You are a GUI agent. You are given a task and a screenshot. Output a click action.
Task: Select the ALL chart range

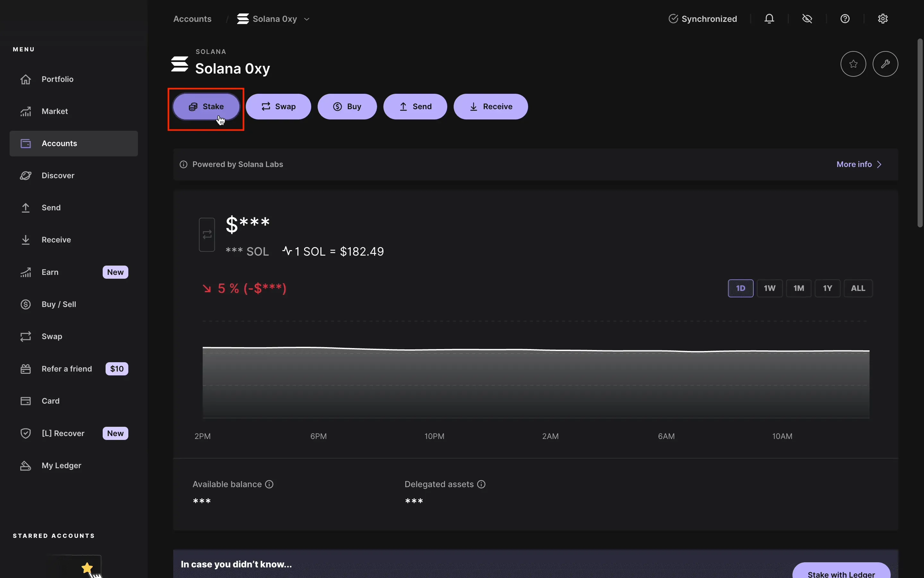tap(858, 288)
